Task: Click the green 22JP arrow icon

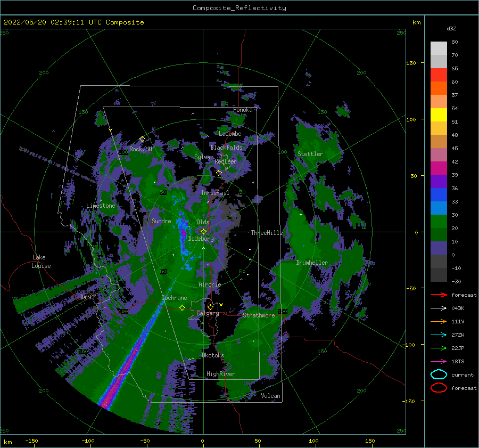Action: point(439,348)
